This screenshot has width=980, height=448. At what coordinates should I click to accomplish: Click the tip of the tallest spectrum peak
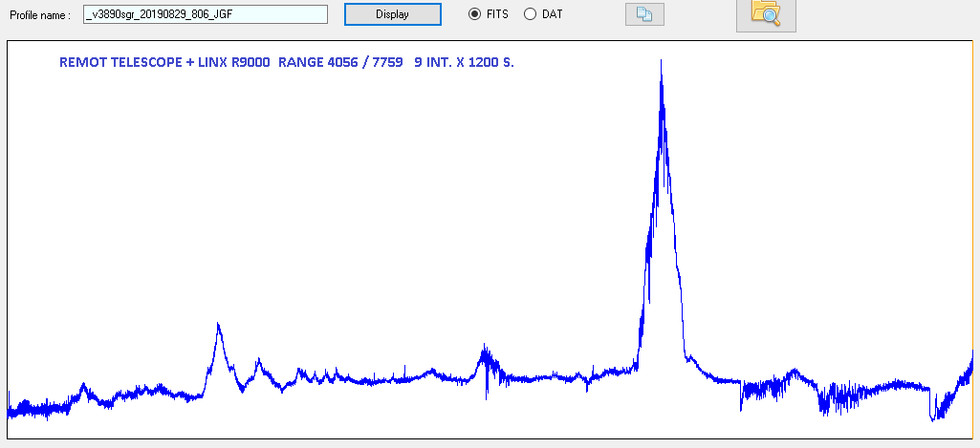[661, 61]
